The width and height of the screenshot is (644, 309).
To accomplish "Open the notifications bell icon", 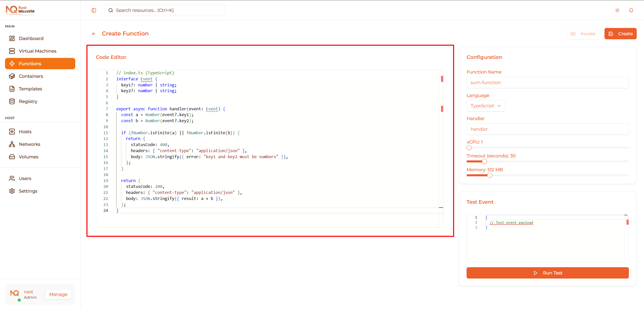I will 631,10.
